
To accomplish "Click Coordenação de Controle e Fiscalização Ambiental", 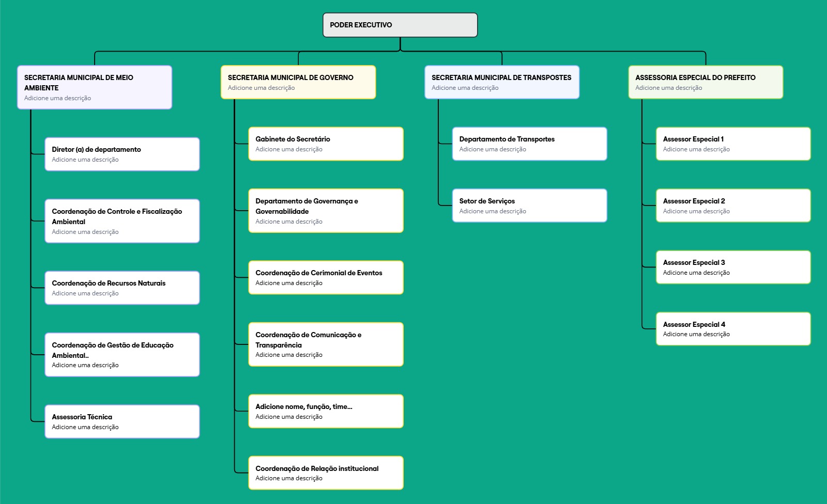I will [122, 221].
